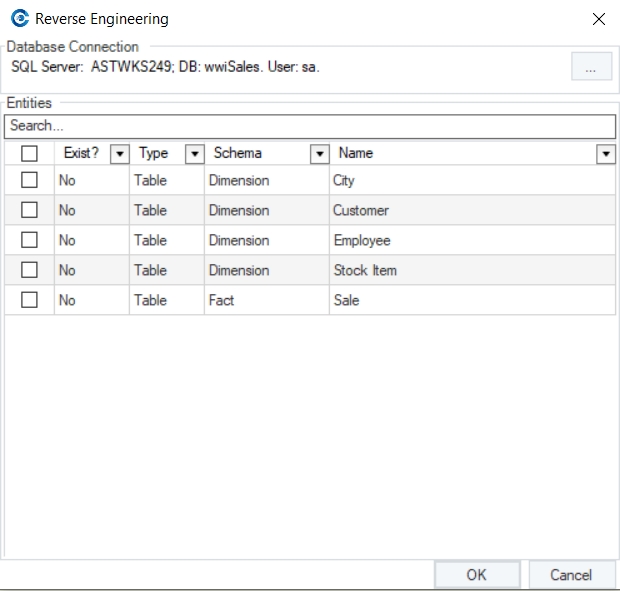620x591 pixels.
Task: Open the Name column filter dropdown
Action: point(605,154)
